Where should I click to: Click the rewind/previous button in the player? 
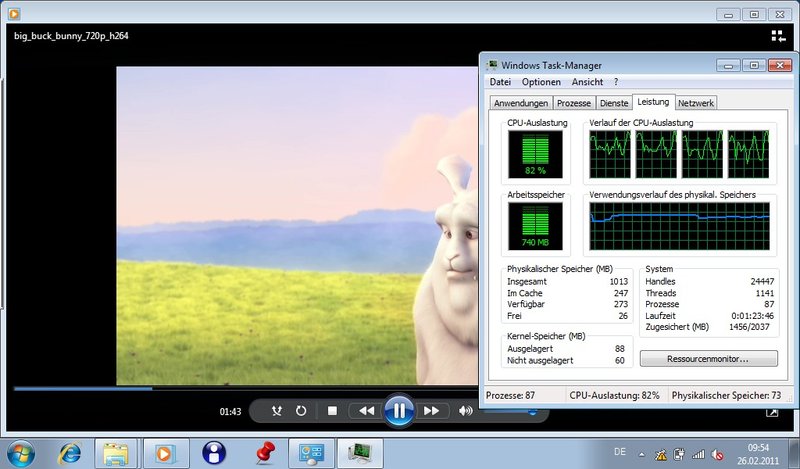366,411
